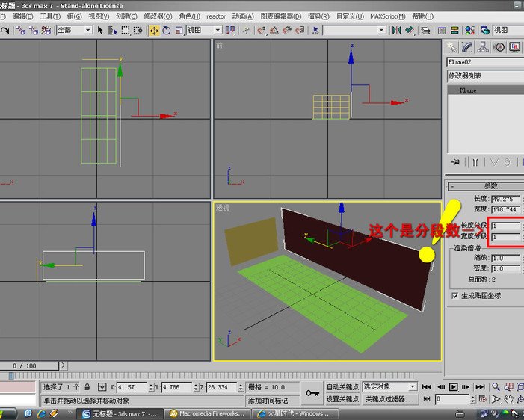The width and height of the screenshot is (524, 420).
Task: Open the 帮助(H) menu
Action: coord(423,16)
